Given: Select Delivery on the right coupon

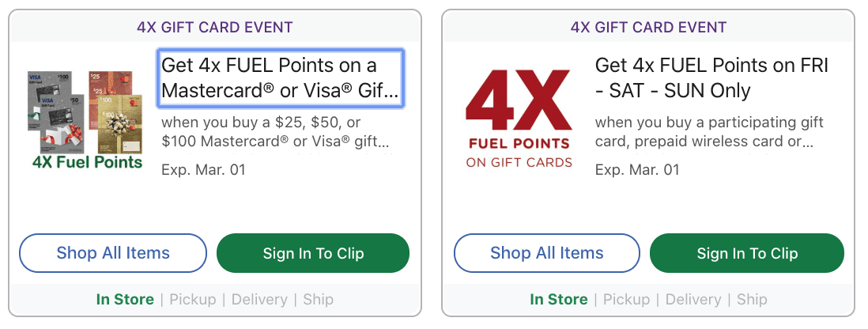Looking at the screenshot, I should click(x=693, y=300).
